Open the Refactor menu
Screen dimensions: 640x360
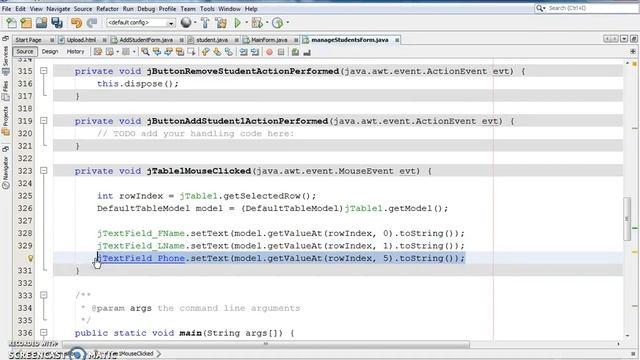tap(107, 9)
